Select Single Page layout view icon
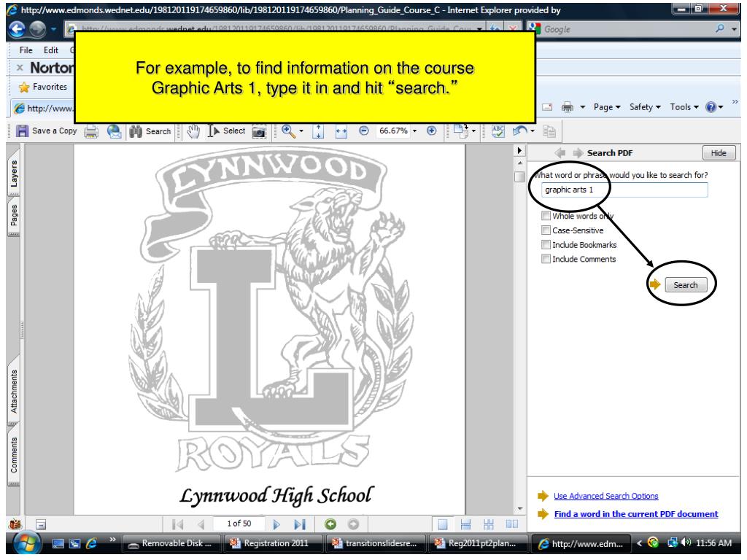The image size is (747, 560). point(443,524)
